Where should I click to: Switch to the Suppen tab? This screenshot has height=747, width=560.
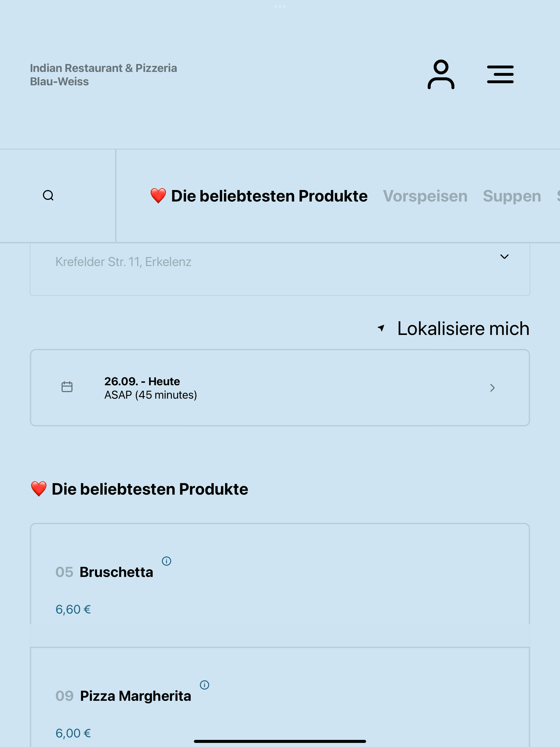click(x=512, y=196)
